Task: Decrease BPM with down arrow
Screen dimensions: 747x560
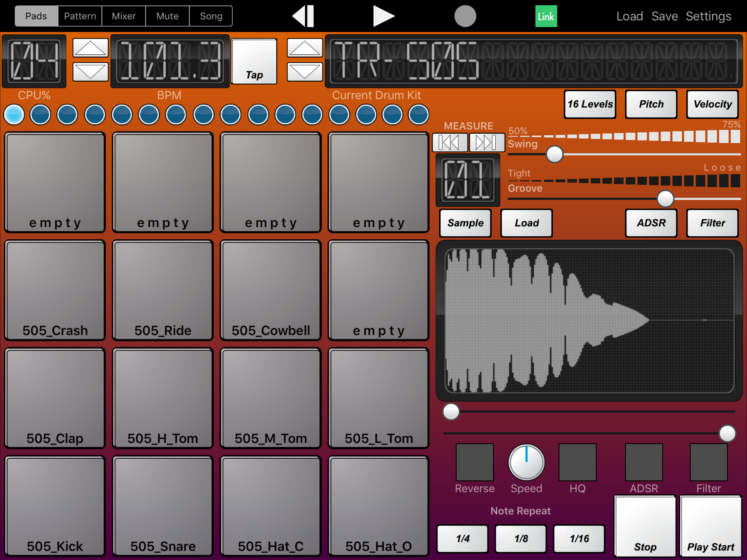Action: pos(91,72)
